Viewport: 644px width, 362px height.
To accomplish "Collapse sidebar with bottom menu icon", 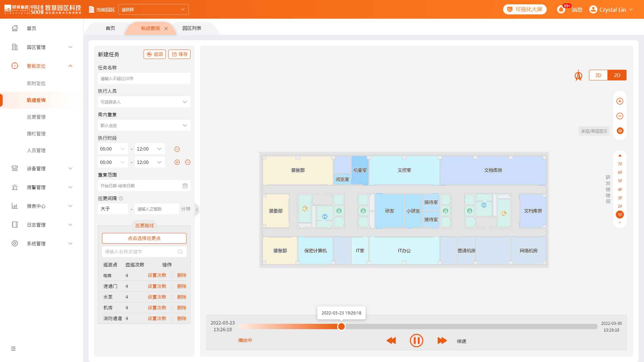I will coord(13,349).
